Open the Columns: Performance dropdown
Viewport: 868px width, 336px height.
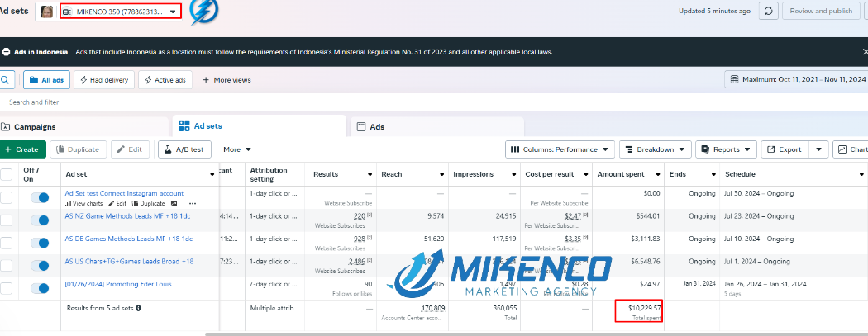pos(560,149)
